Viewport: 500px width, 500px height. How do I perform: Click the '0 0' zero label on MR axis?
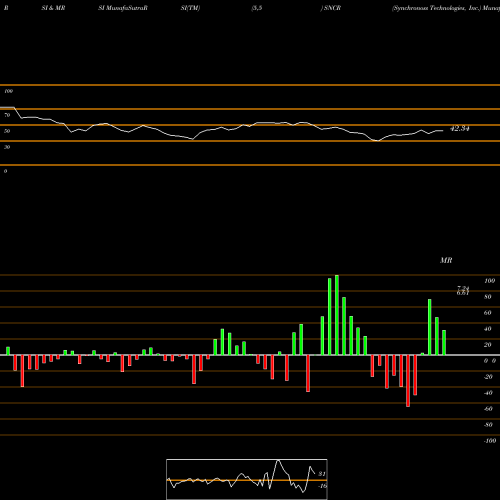point(490,361)
